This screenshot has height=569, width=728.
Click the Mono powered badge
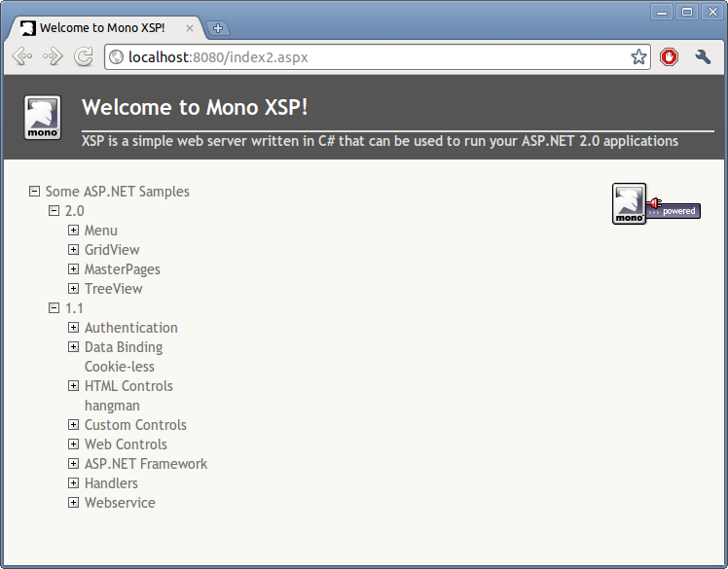click(x=656, y=203)
